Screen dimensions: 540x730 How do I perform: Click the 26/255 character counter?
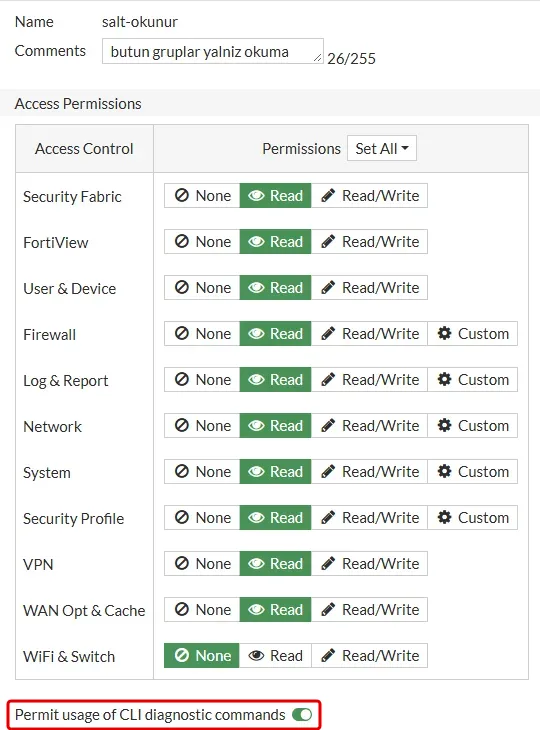351,59
